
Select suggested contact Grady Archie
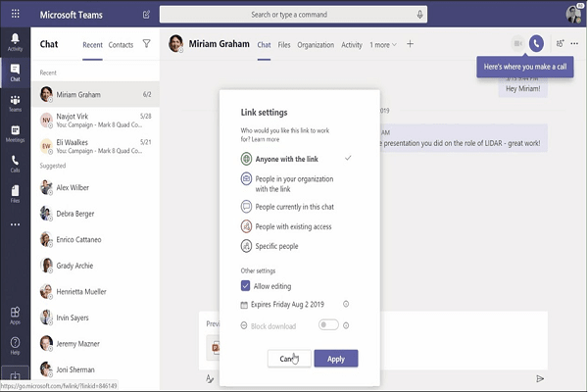[96, 266]
